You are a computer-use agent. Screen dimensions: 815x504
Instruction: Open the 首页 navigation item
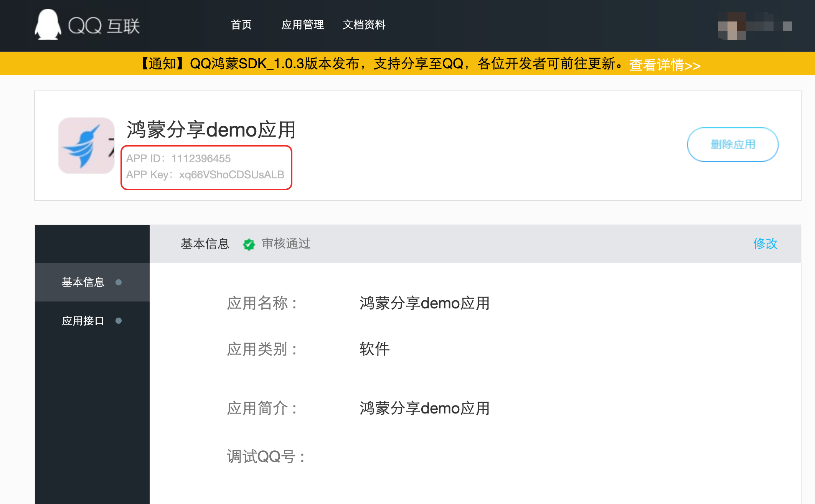pyautogui.click(x=241, y=25)
